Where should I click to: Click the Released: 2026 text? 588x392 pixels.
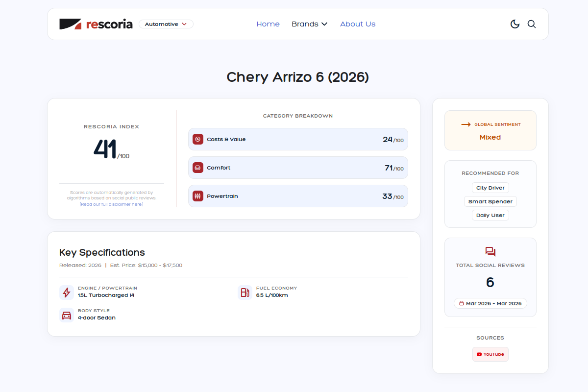point(80,265)
